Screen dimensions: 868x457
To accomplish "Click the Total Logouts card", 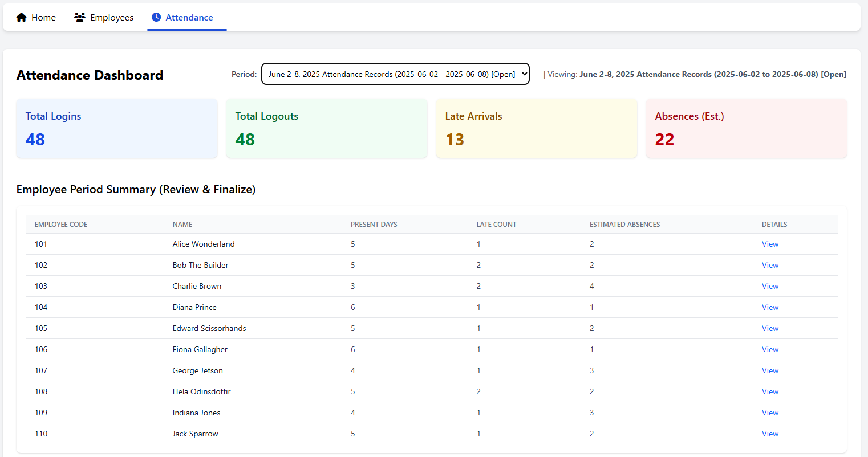I will click(326, 128).
